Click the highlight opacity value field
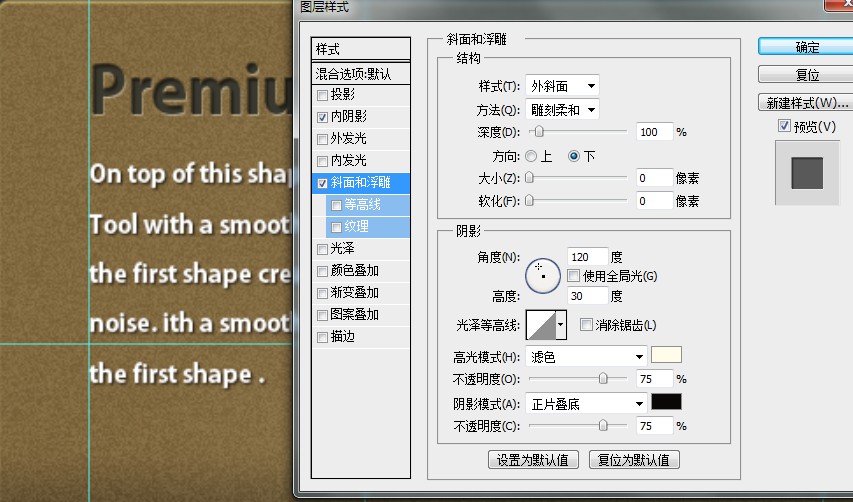 [x=654, y=379]
